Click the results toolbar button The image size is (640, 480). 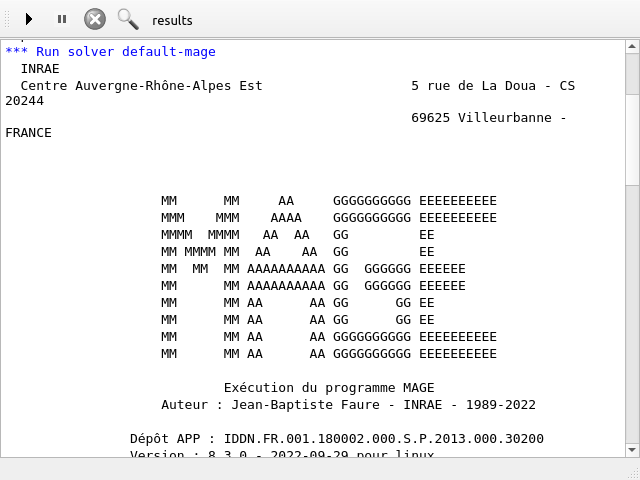pyautogui.click(x=172, y=20)
